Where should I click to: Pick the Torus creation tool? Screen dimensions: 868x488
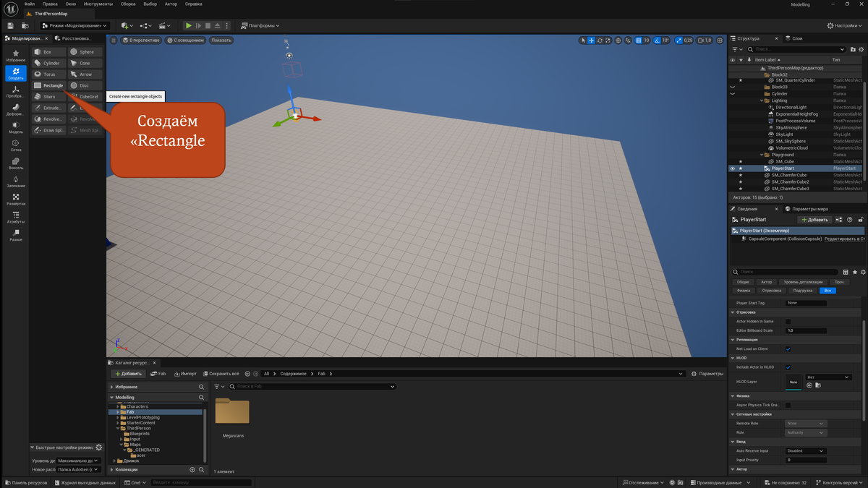pos(48,74)
